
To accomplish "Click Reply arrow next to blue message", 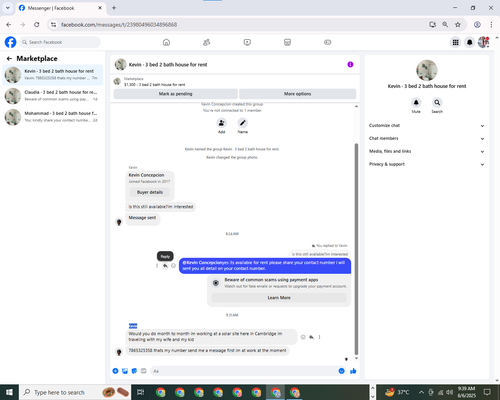I will [x=165, y=266].
